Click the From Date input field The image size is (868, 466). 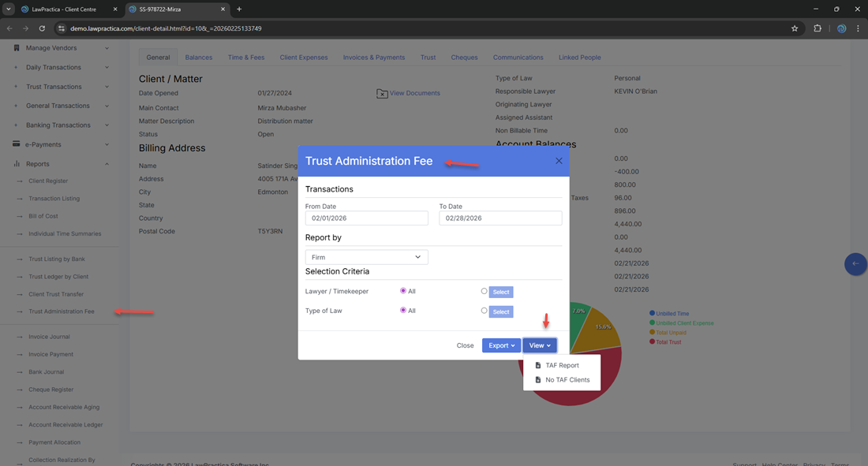coord(366,218)
